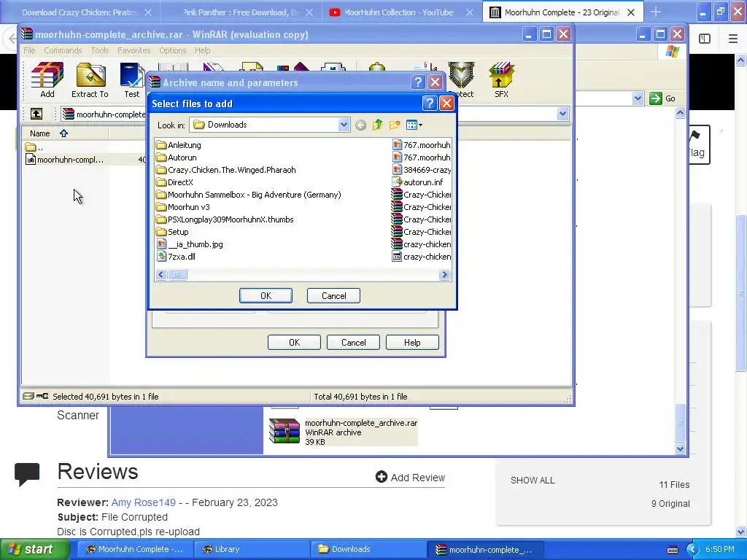Click SHOW ALL in the files panel

[x=533, y=480]
